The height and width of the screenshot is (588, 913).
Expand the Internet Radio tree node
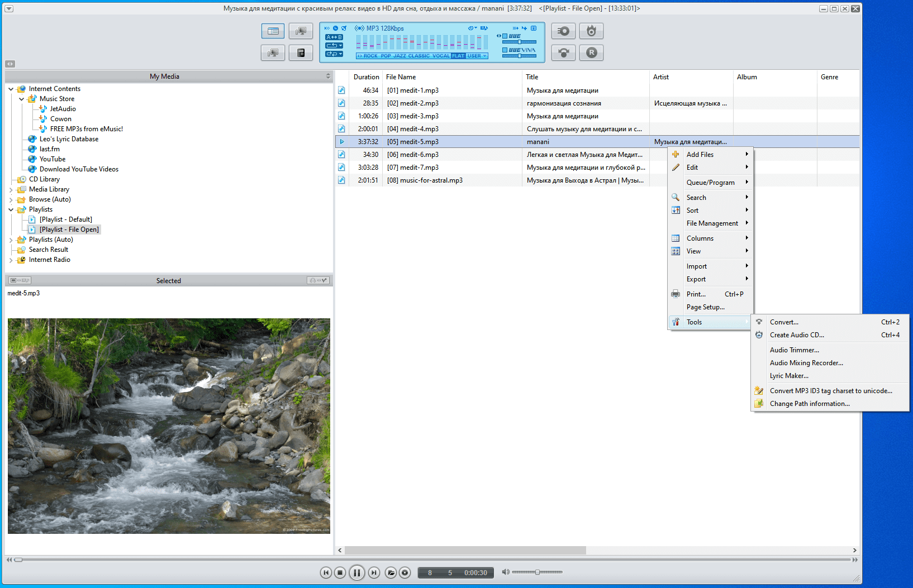point(11,260)
